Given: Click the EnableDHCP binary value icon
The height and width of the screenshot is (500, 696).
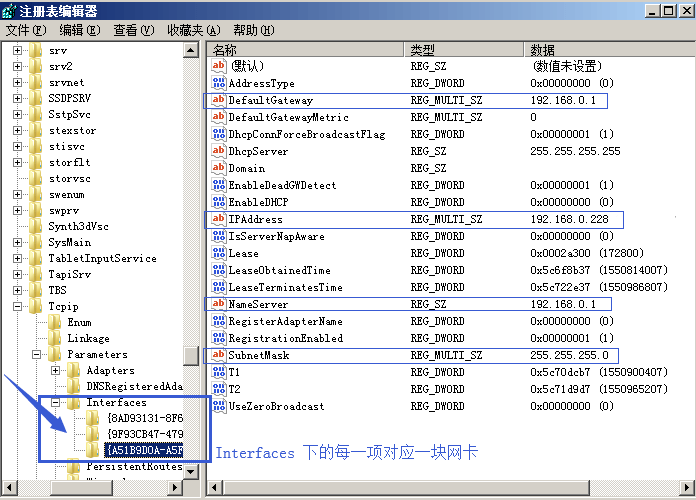Looking at the screenshot, I should point(219,202).
